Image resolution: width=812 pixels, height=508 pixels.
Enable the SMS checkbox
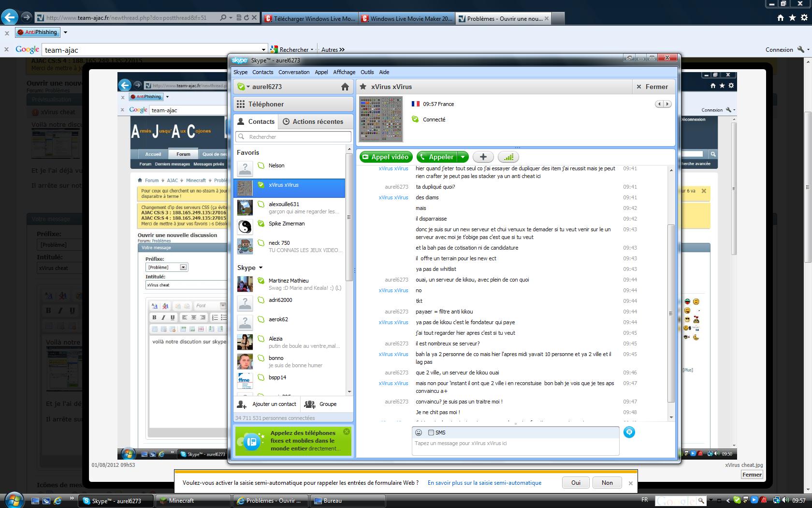(431, 433)
